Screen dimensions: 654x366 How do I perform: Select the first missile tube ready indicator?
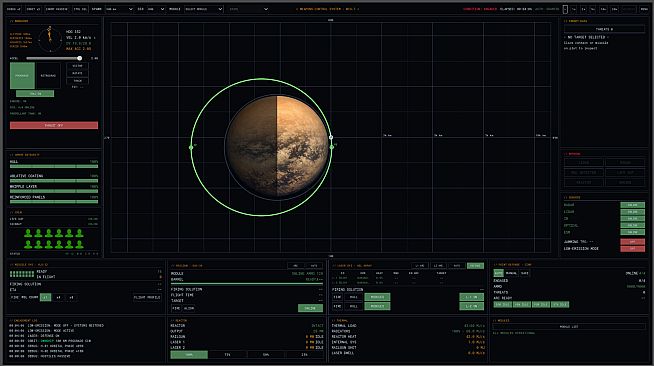[x=11, y=274]
